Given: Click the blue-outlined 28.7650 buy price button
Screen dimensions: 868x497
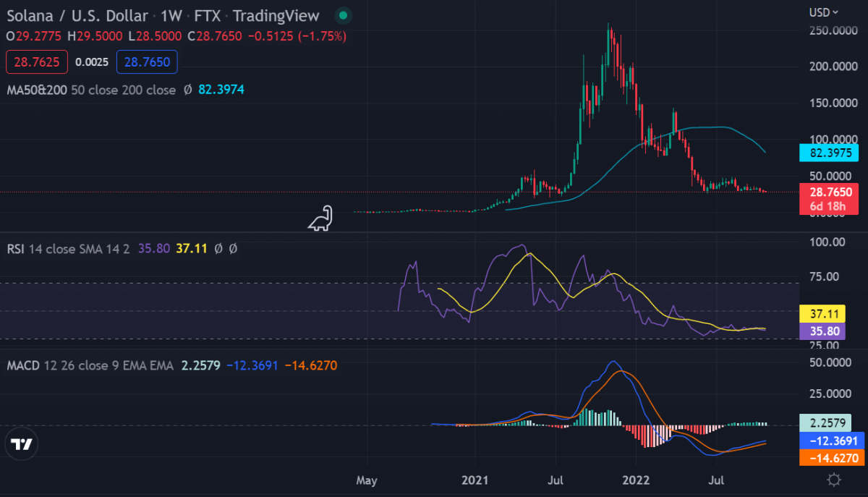Looking at the screenshot, I should coord(147,62).
